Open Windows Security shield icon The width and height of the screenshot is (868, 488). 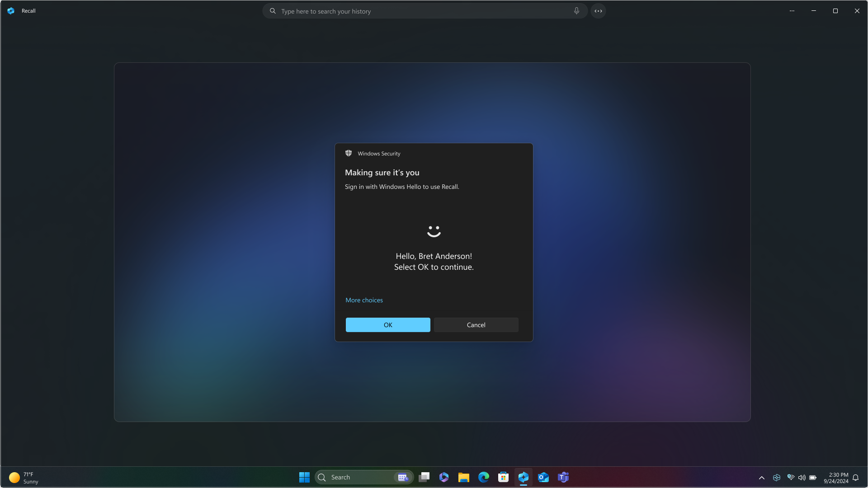click(x=349, y=154)
